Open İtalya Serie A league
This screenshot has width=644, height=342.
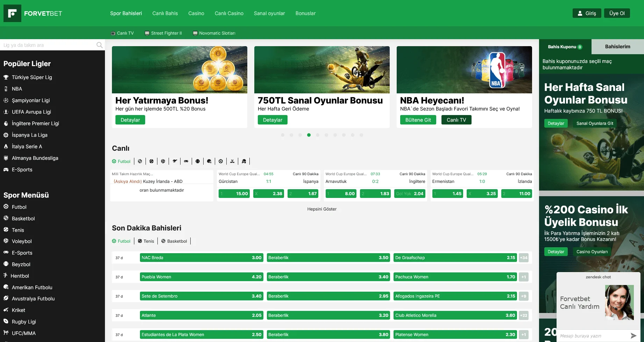27,147
